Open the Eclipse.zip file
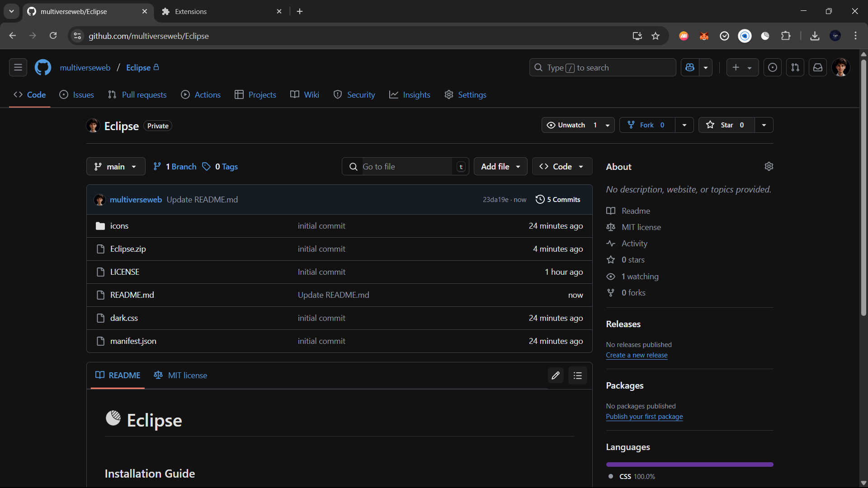 (x=128, y=249)
